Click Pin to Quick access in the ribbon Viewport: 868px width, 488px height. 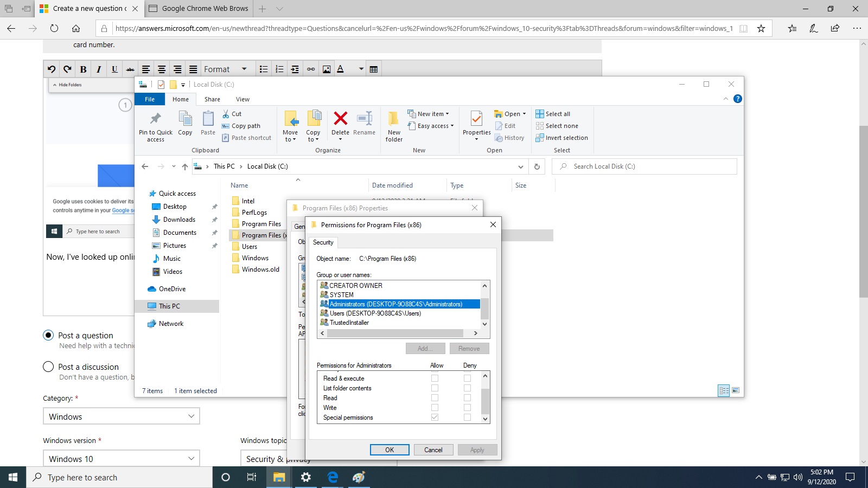[156, 127]
